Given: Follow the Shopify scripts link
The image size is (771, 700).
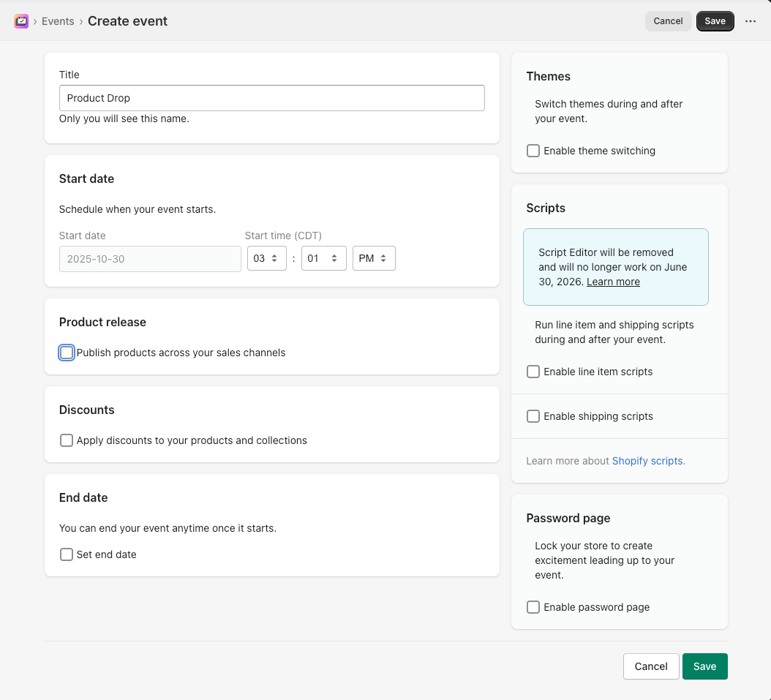Looking at the screenshot, I should [x=648, y=461].
